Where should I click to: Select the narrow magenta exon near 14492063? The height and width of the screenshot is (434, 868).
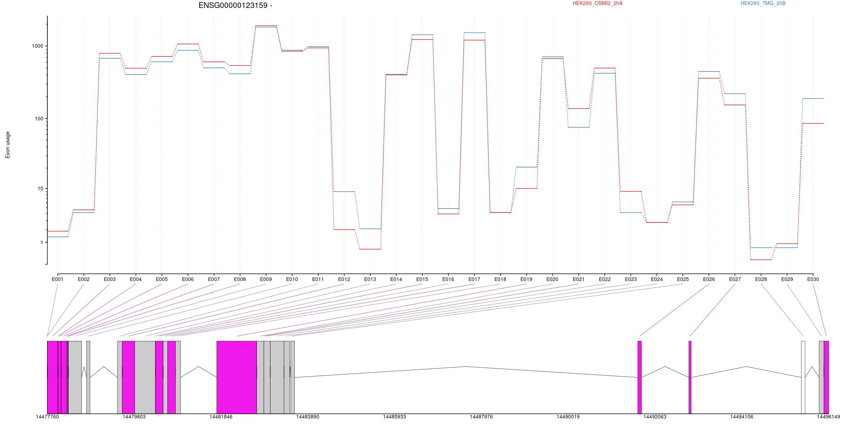pyautogui.click(x=639, y=377)
